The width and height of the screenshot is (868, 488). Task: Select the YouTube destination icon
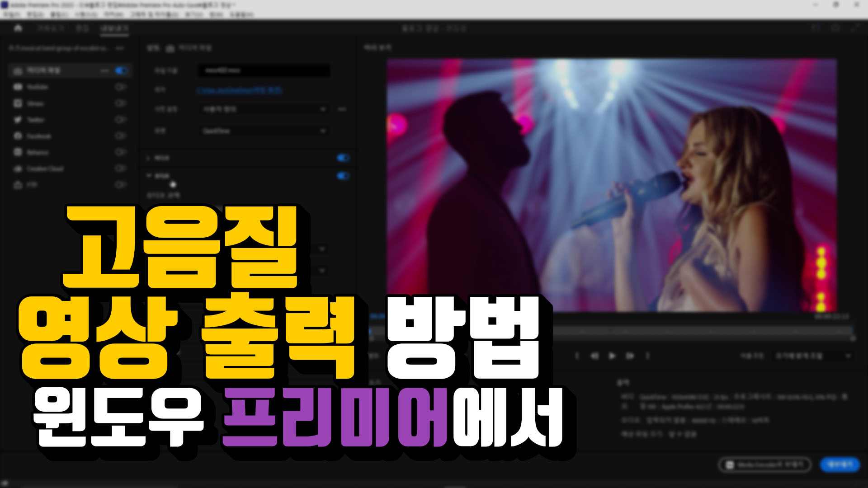coord(18,87)
